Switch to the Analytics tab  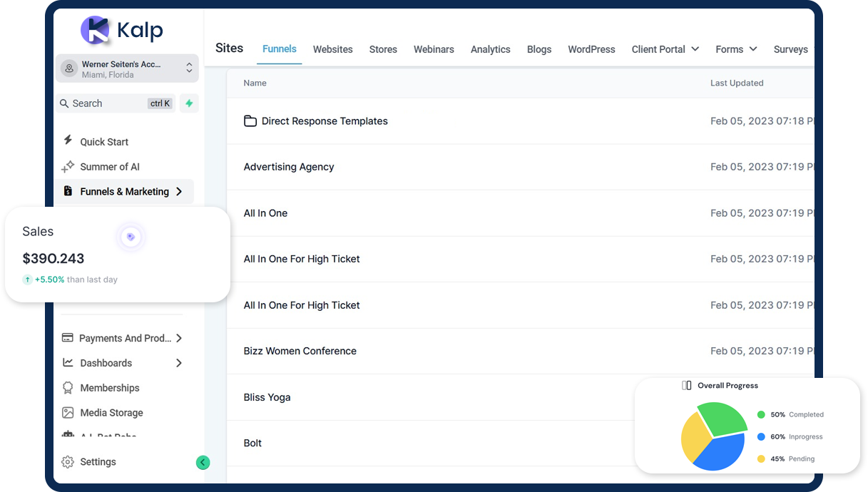pyautogui.click(x=490, y=49)
